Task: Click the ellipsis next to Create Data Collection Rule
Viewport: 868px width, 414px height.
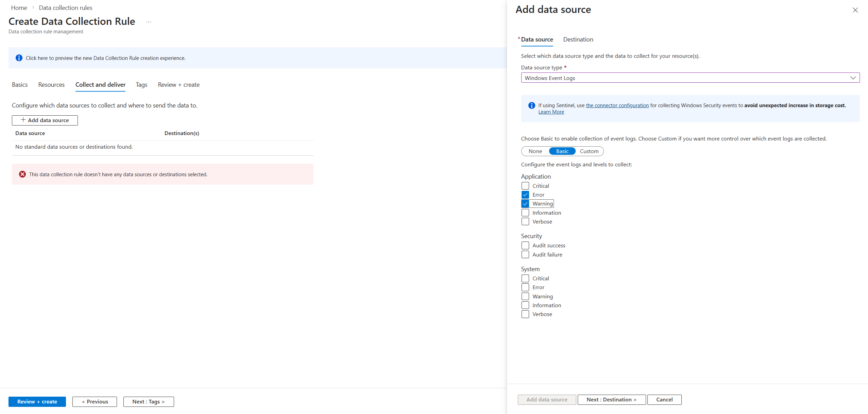Action: [x=149, y=21]
